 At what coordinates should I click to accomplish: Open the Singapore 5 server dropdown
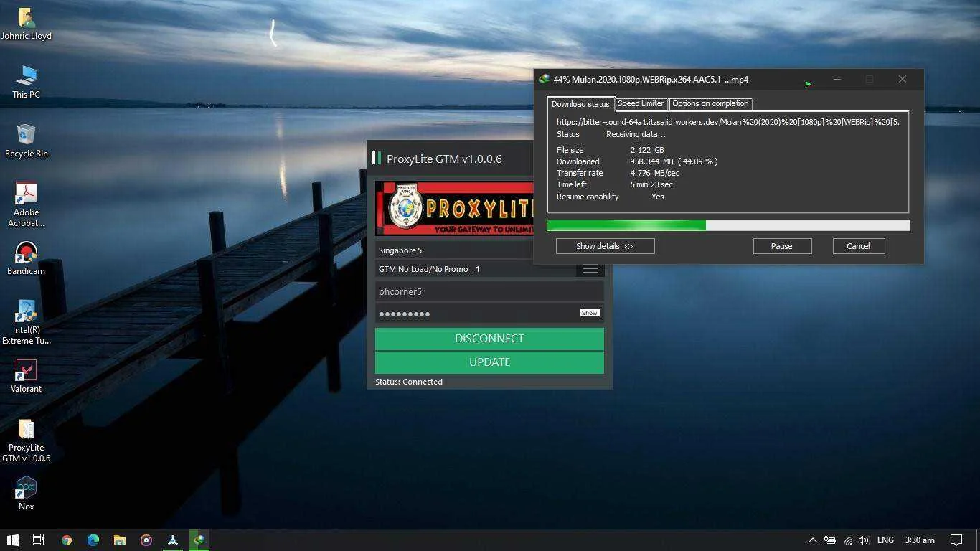click(455, 250)
